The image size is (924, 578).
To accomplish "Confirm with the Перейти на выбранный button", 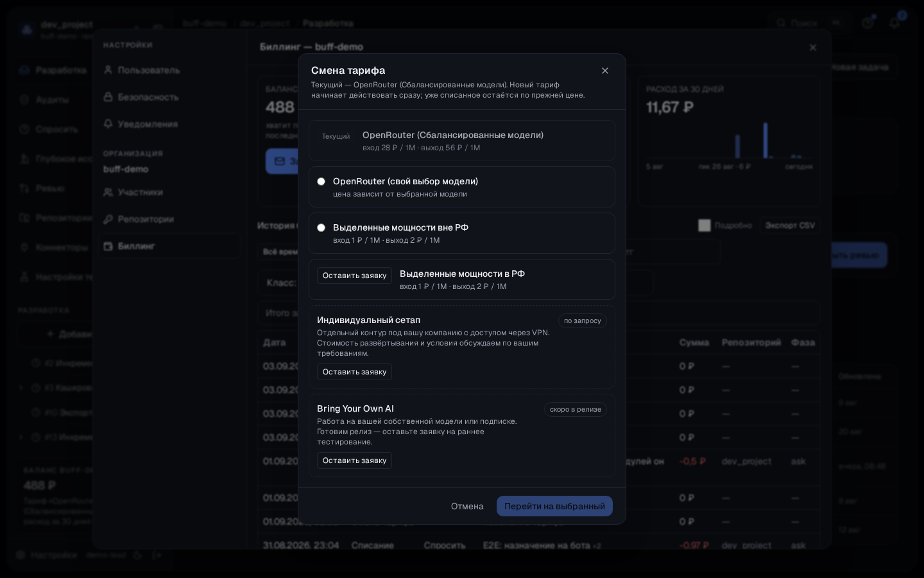I will [x=554, y=506].
